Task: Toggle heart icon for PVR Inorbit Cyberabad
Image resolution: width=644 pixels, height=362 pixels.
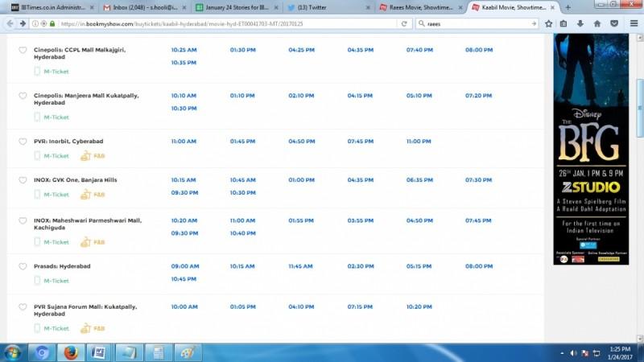Action: 23,142
